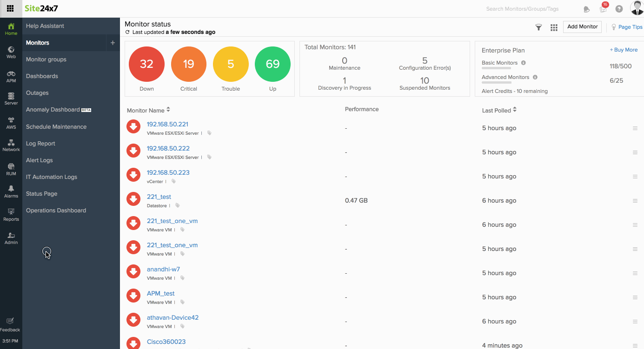Switch to thumbnail grid view icon
This screenshot has width=644, height=349.
coord(554,27)
